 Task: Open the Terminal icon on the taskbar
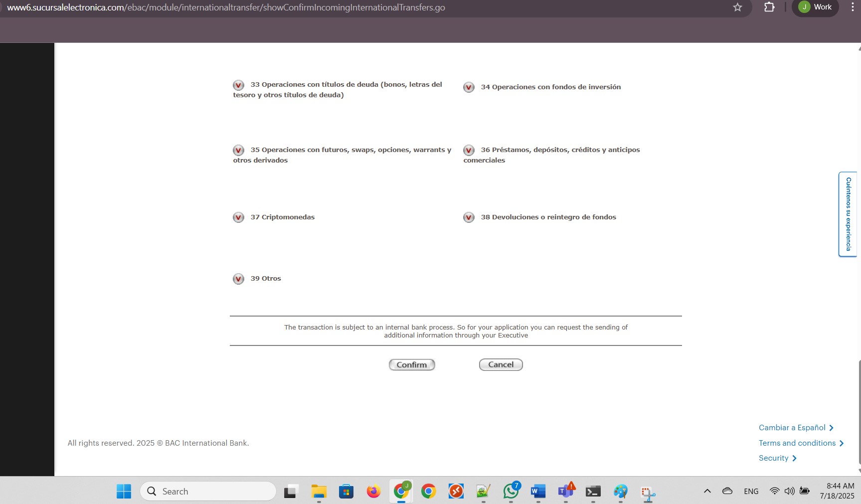[593, 492]
